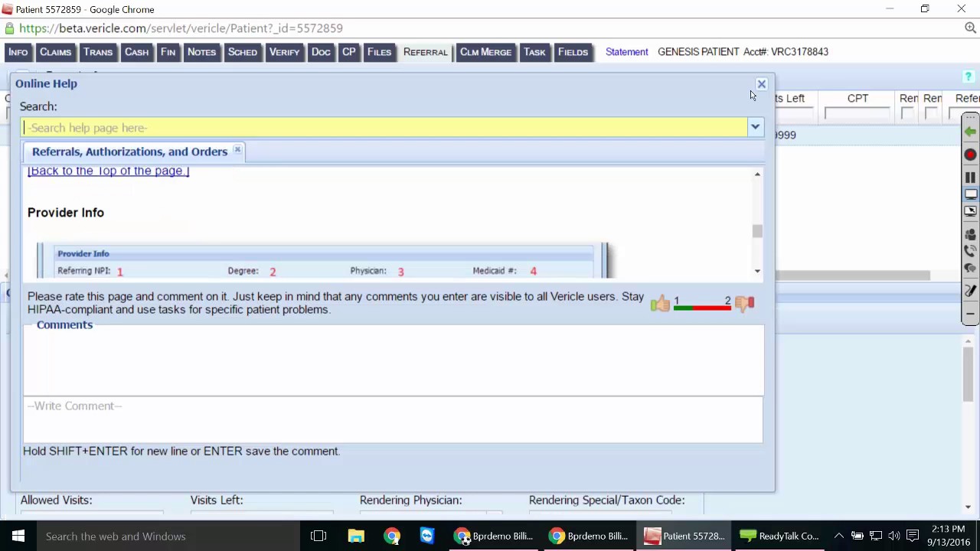Screen dimensions: 980x551
Task: Click the horizontal scrollbar in referral grid
Action: click(852, 275)
